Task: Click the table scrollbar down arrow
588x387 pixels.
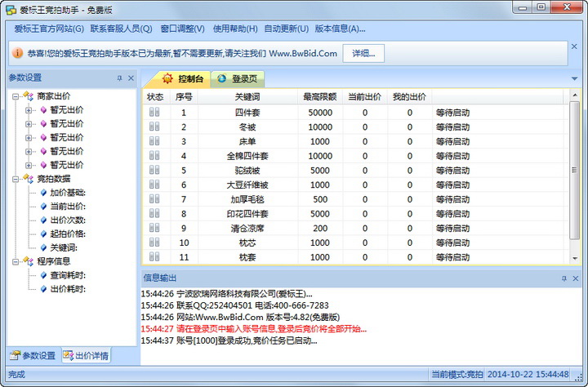Action: 575,258
